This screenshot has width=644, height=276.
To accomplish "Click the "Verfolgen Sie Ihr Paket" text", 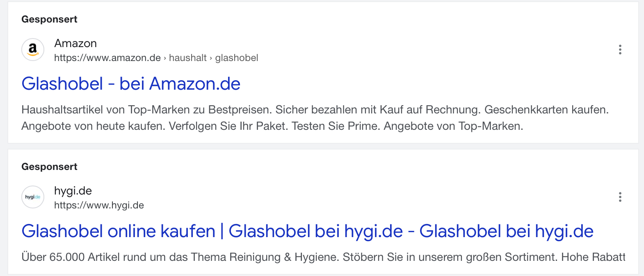I will [x=228, y=126].
